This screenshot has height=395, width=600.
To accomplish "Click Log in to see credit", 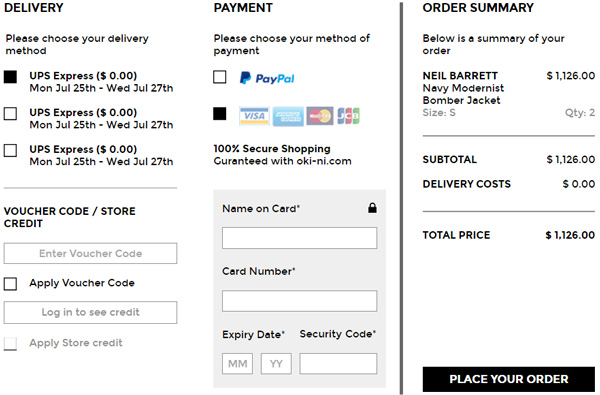I will coord(90,312).
